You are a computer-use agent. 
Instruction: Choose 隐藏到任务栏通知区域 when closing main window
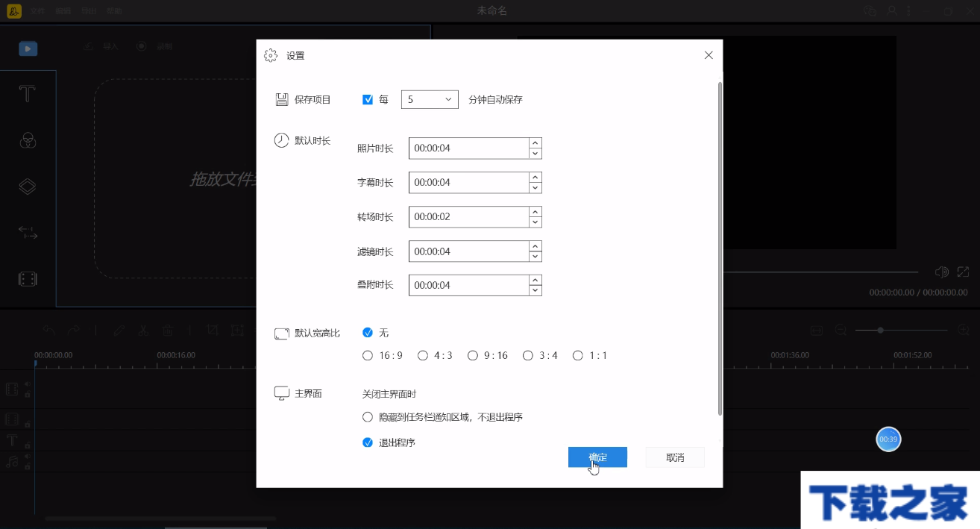point(367,416)
